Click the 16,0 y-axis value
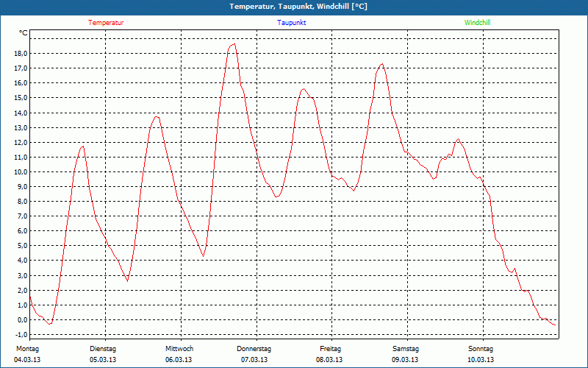Image resolution: width=588 pixels, height=368 pixels. coord(21,83)
